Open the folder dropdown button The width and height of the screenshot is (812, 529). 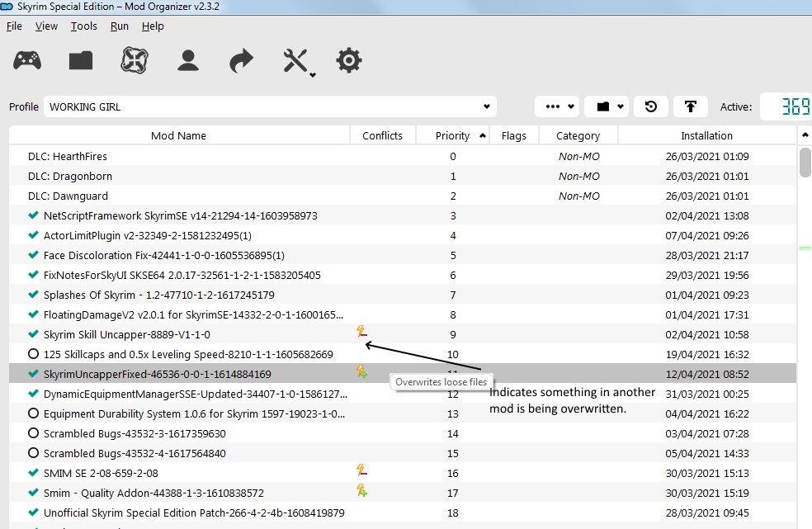point(607,106)
